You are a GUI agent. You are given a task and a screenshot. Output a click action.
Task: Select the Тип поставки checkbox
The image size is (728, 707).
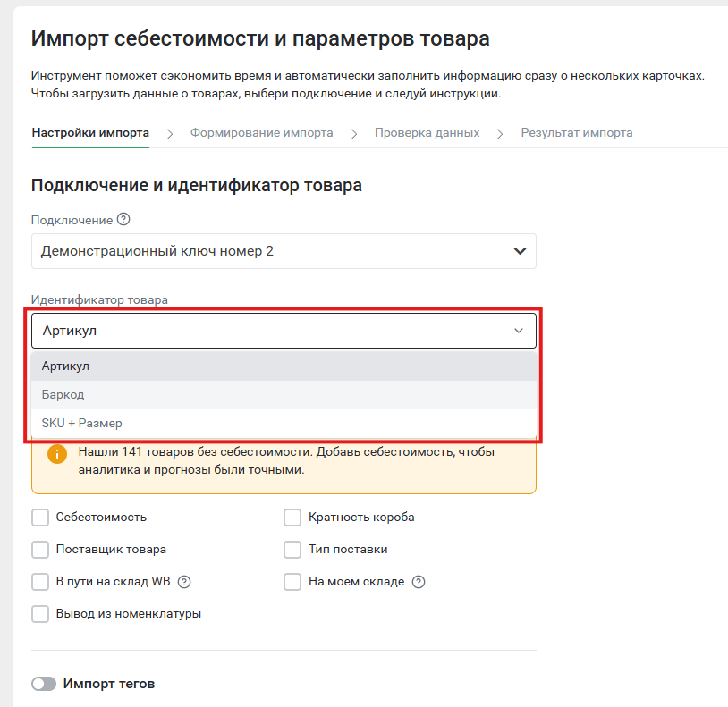click(292, 550)
